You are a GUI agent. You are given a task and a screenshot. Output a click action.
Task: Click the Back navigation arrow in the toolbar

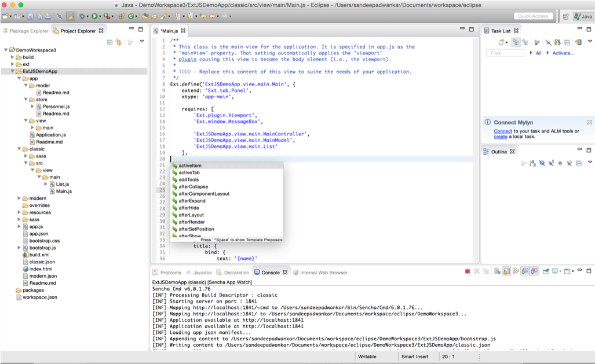click(x=211, y=16)
